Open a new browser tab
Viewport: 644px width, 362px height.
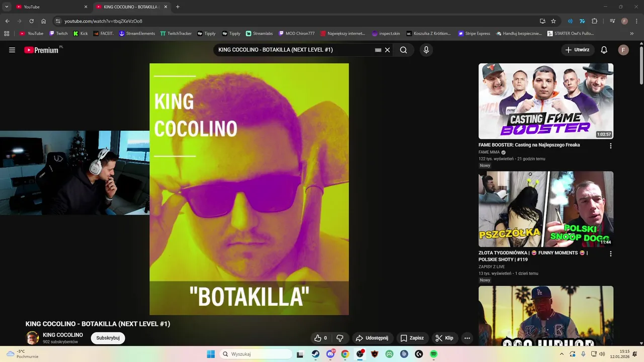pos(178,7)
